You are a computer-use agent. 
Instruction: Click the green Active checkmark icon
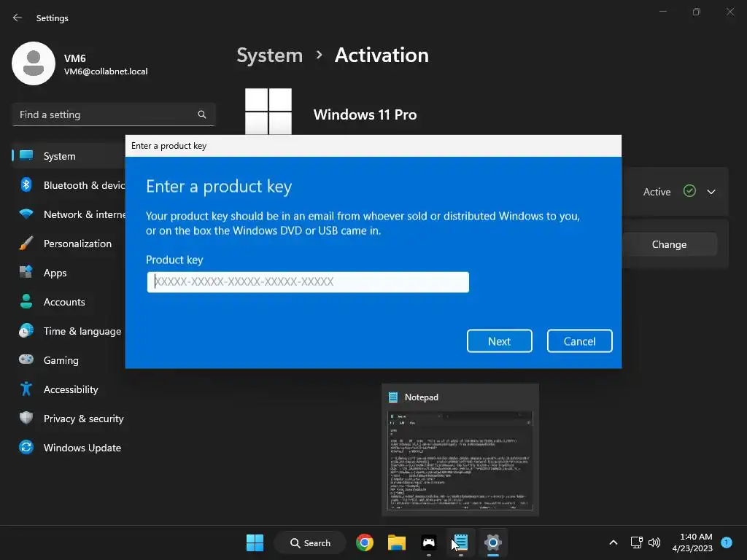tap(689, 191)
